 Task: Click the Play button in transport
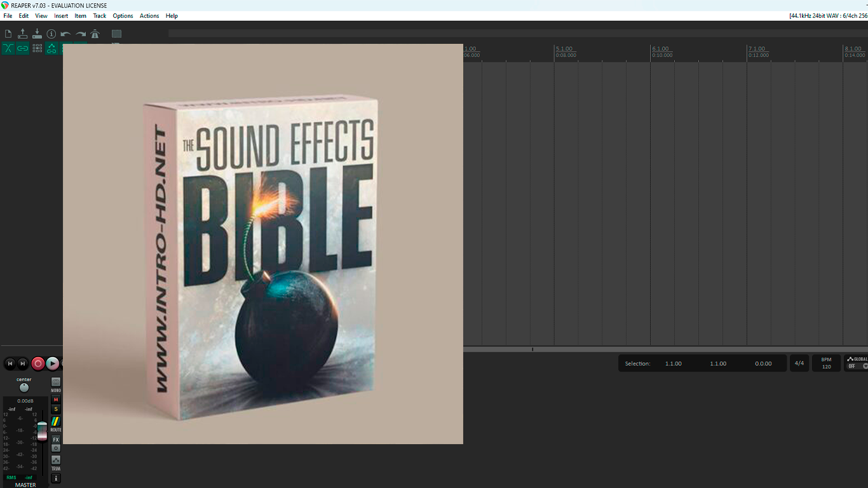pos(53,363)
